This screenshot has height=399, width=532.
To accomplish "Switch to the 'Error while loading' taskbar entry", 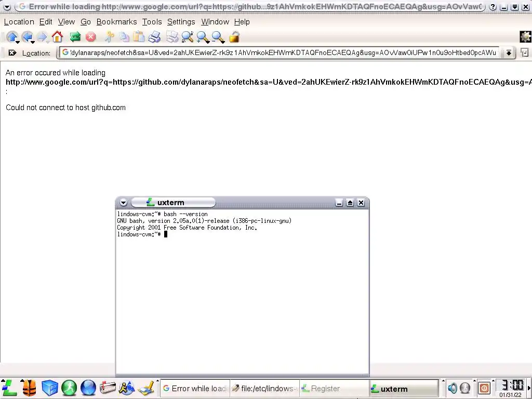I will [195, 388].
